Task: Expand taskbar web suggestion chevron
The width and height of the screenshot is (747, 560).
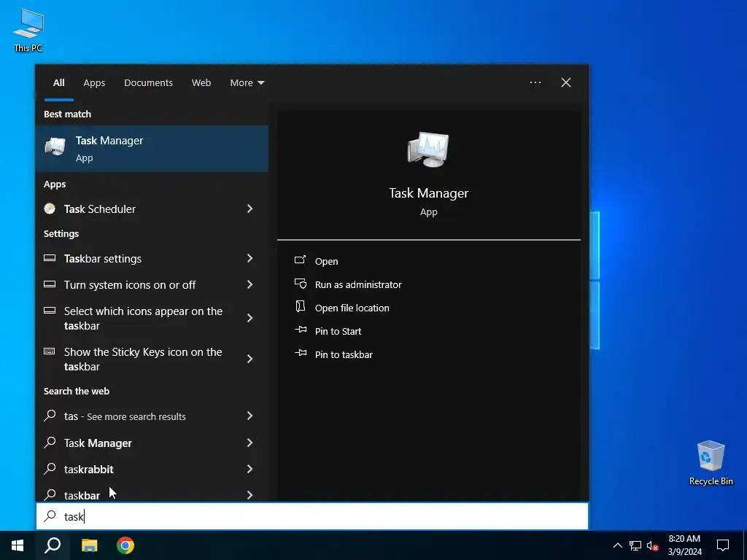Action: pyautogui.click(x=249, y=495)
